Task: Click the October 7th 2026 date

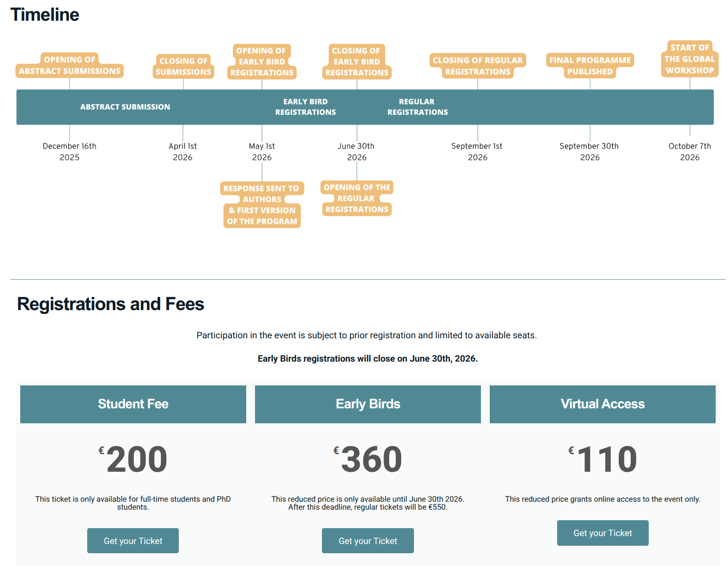Action: coord(690,152)
